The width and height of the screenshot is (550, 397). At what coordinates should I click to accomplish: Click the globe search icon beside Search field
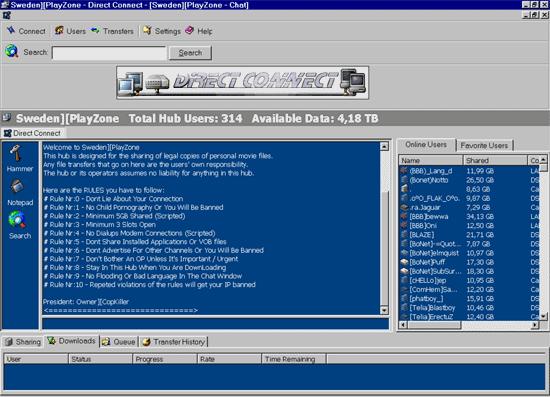tap(12, 52)
